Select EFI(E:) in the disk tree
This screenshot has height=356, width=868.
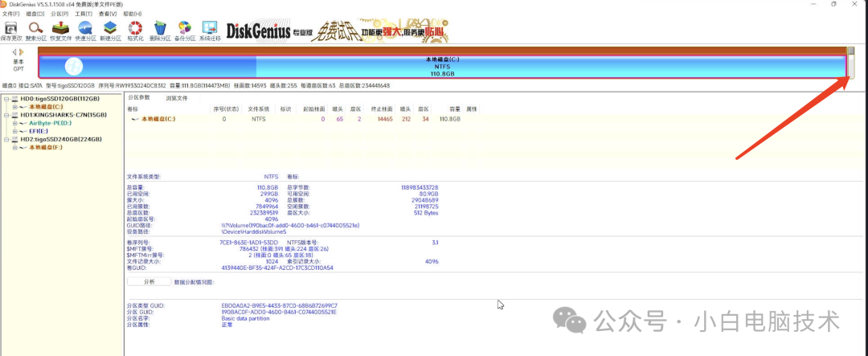39,131
